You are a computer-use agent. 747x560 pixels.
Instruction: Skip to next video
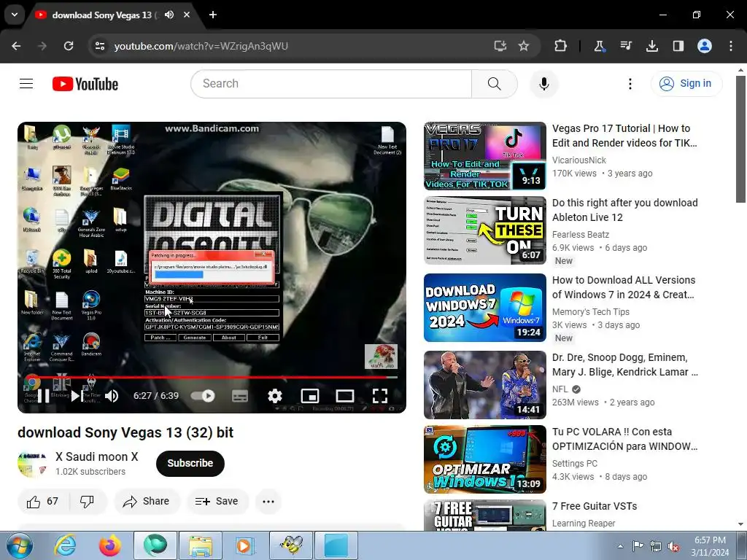pos(76,396)
